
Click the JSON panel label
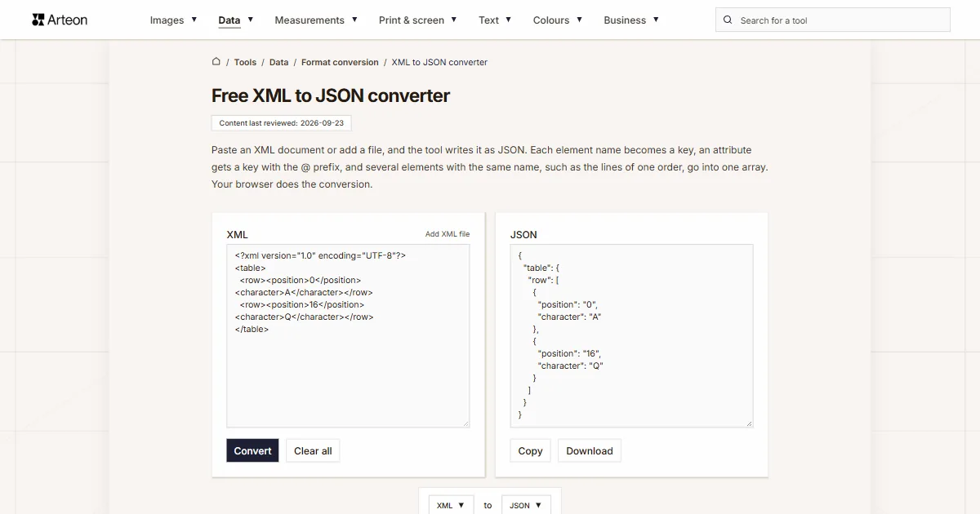click(x=523, y=234)
